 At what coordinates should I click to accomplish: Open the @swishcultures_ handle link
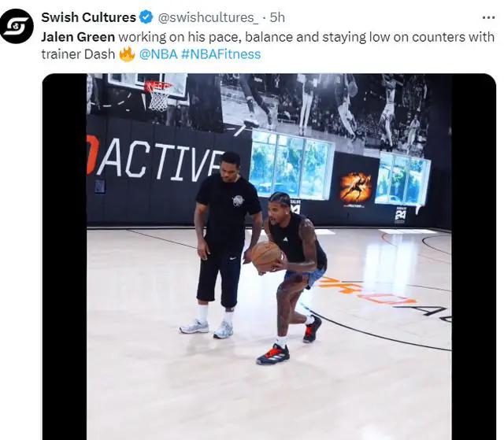click(208, 17)
